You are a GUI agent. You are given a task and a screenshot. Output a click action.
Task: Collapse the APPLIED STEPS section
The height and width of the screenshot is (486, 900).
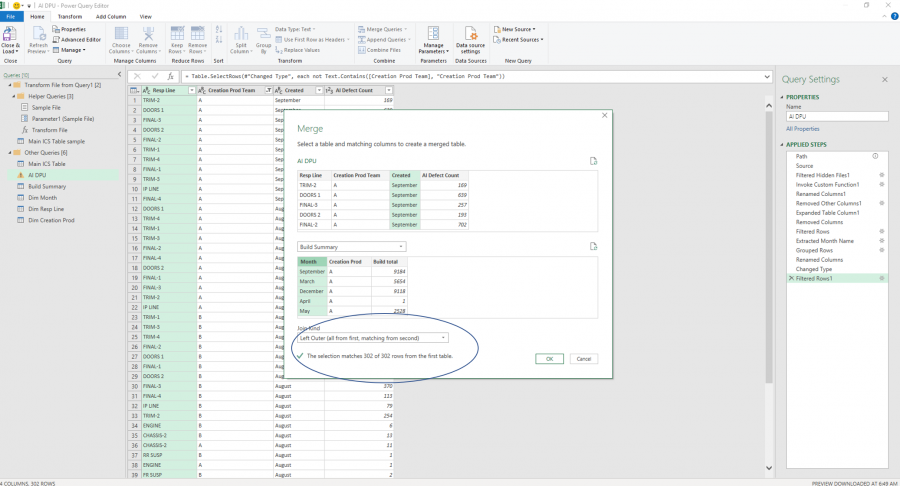click(x=782, y=145)
